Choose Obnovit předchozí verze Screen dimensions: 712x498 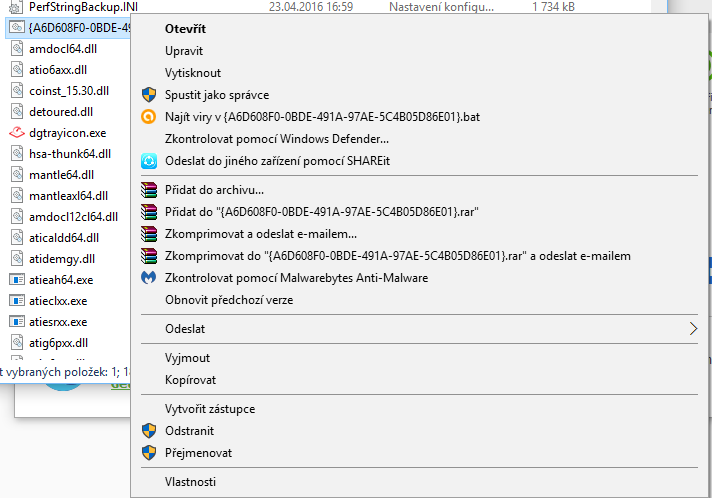(x=230, y=300)
